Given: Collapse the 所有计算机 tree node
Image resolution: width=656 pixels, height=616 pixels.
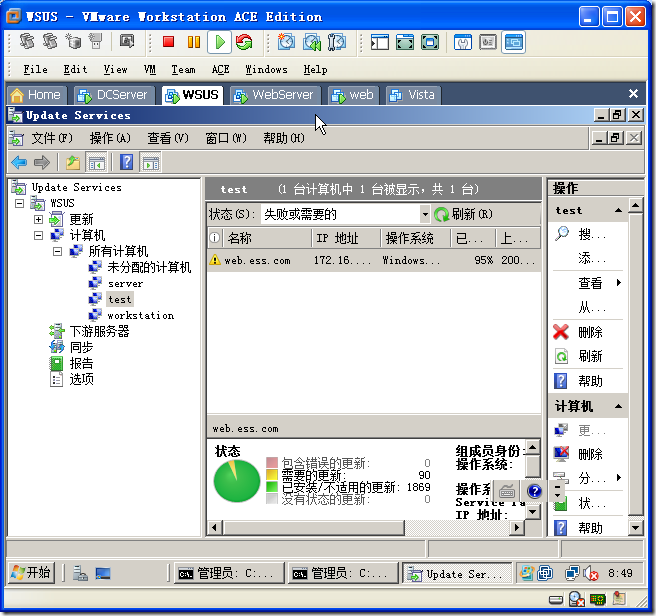Looking at the screenshot, I should pyautogui.click(x=58, y=251).
